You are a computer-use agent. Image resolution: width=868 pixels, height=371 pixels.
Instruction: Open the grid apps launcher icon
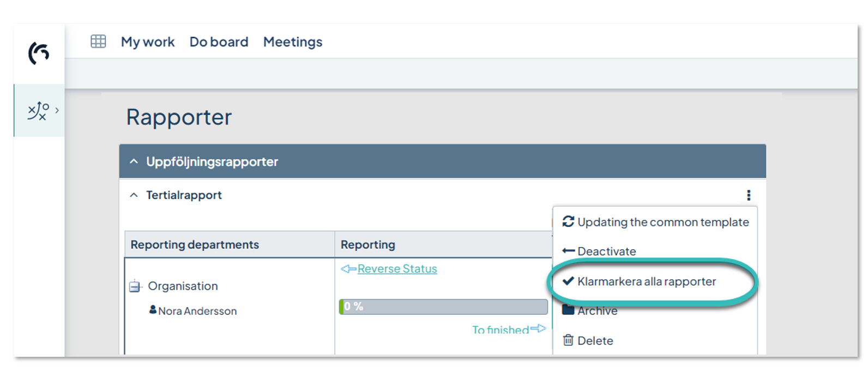(98, 41)
